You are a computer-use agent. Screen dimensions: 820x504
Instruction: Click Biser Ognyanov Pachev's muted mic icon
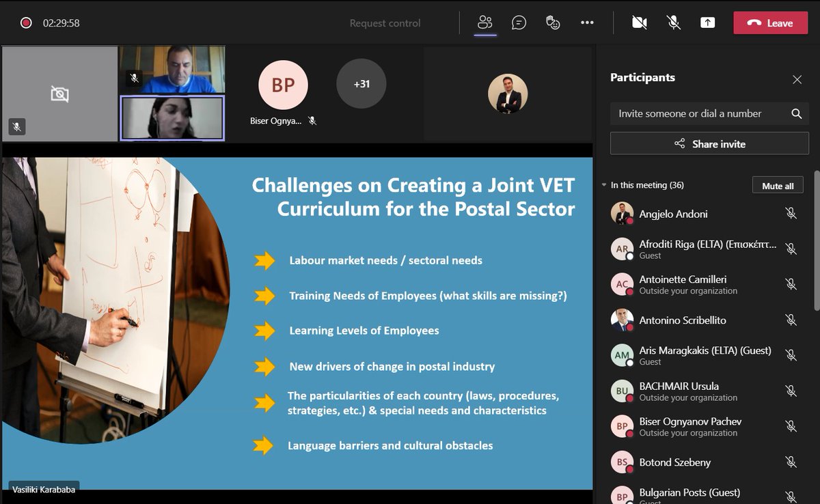(791, 427)
